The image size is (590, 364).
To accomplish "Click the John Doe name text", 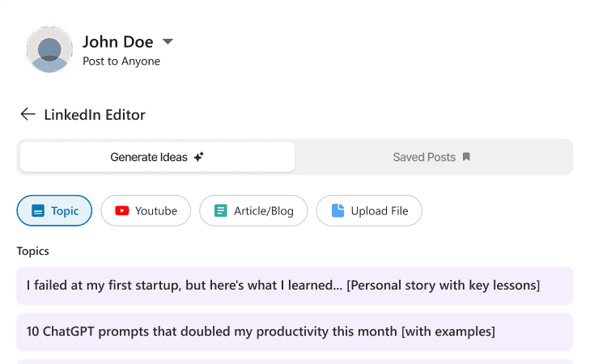I will tap(118, 42).
